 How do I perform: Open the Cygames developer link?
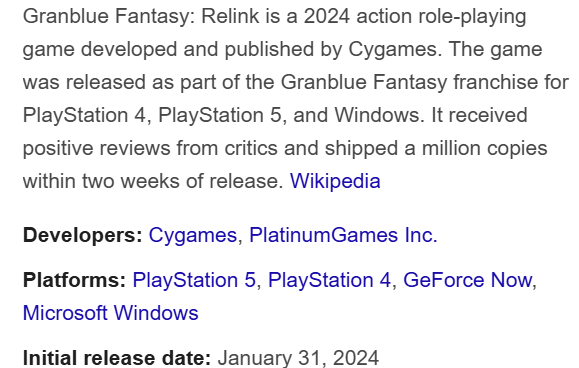192,235
